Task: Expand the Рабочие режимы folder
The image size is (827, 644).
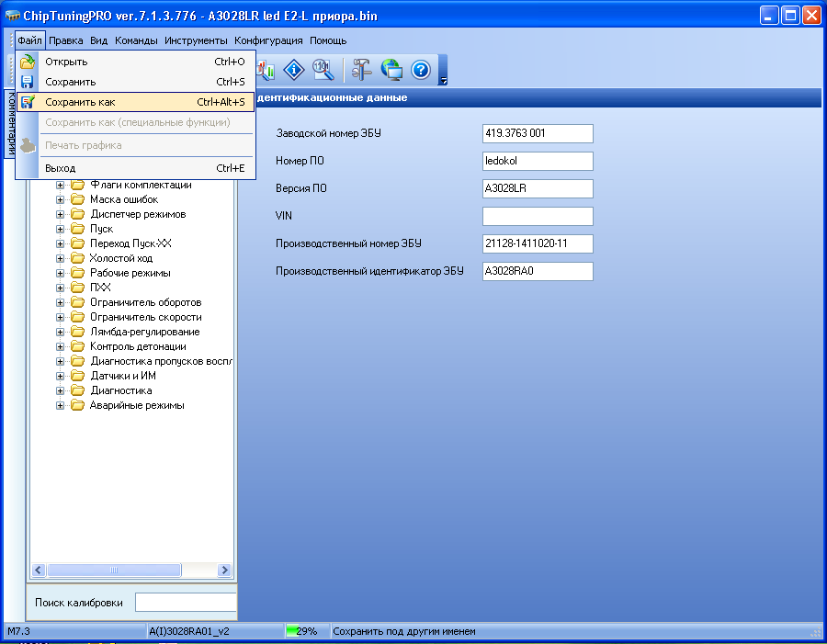Action: (x=60, y=273)
